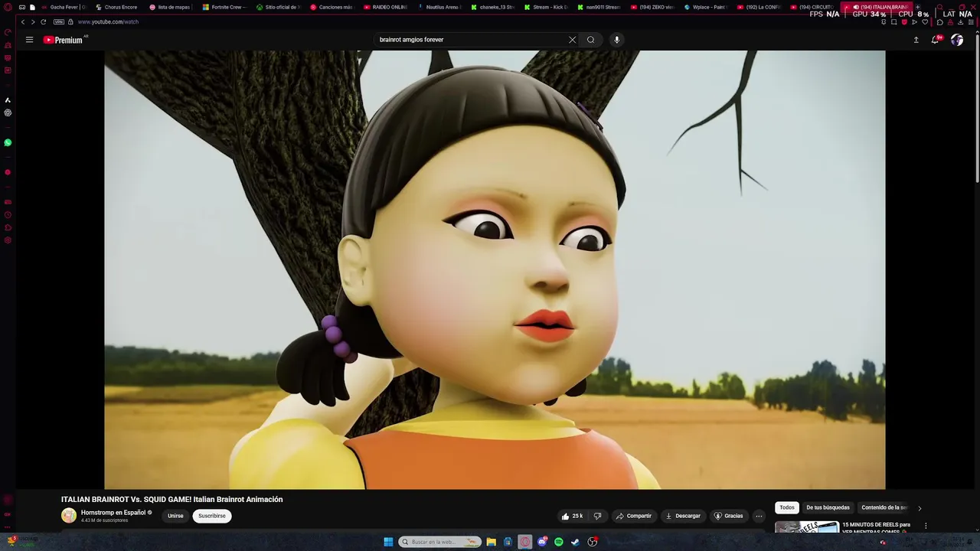Open the account avatar menu
The image size is (980, 551).
coord(957,40)
